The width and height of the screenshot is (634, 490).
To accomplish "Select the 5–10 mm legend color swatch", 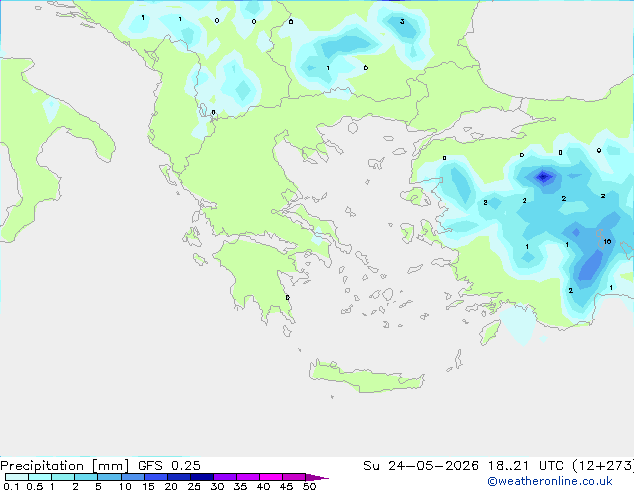I will [x=109, y=477].
